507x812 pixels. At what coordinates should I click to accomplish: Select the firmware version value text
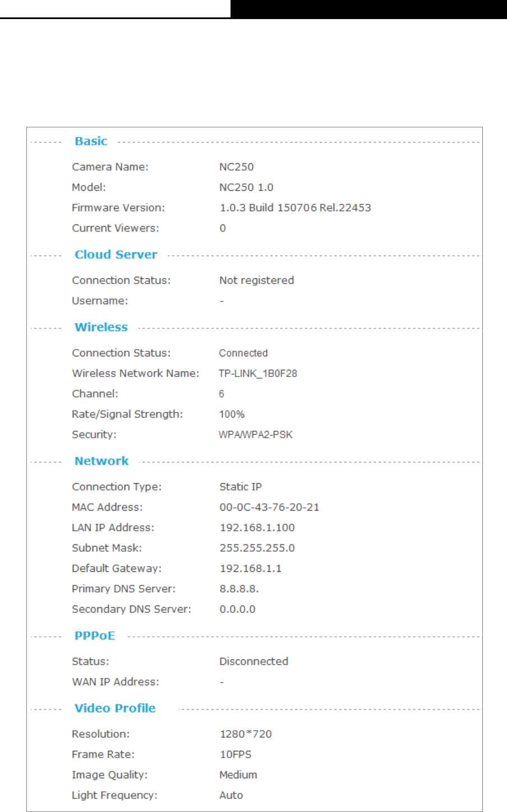295,208
